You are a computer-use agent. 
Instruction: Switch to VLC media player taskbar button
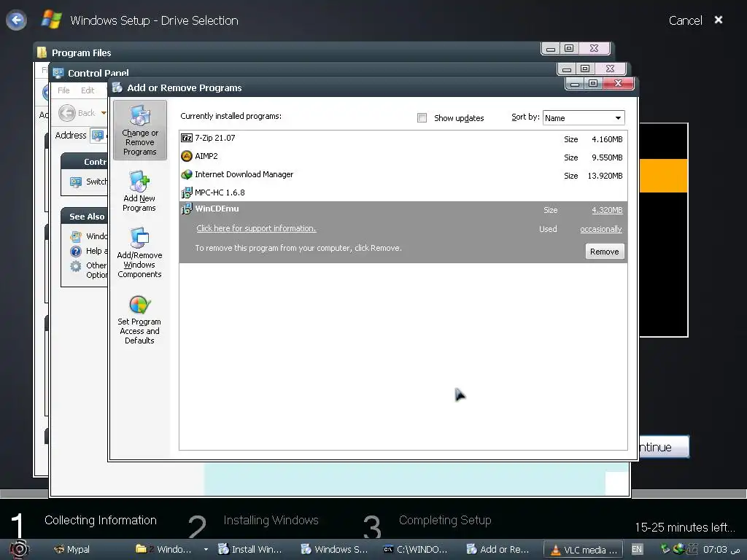[x=583, y=550]
